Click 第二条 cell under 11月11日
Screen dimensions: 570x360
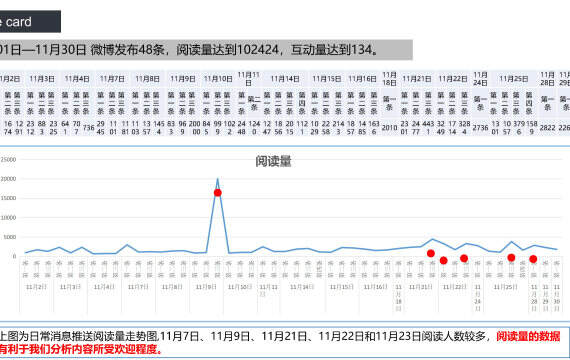pos(254,103)
